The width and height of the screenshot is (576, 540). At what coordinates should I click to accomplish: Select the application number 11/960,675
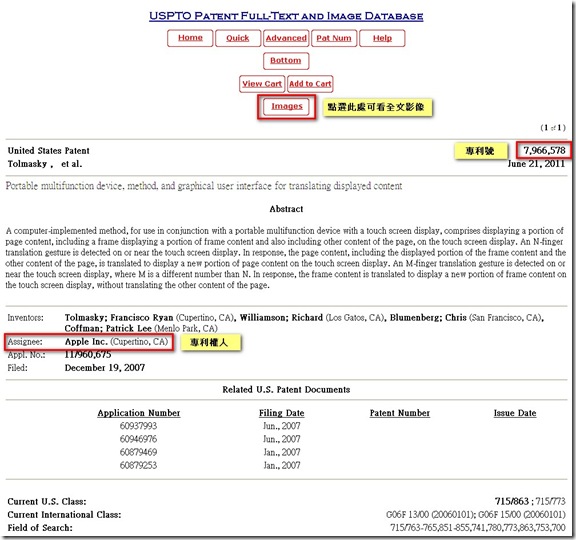pyautogui.click(x=88, y=354)
